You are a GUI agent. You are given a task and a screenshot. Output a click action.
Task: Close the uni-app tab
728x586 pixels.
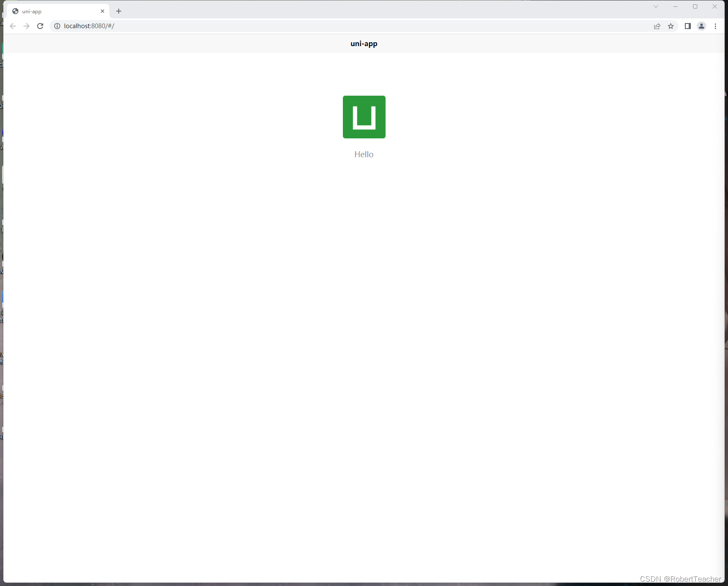[102, 11]
